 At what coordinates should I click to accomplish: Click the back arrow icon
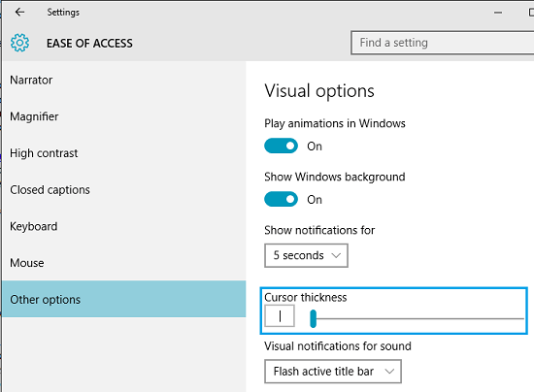click(x=19, y=13)
